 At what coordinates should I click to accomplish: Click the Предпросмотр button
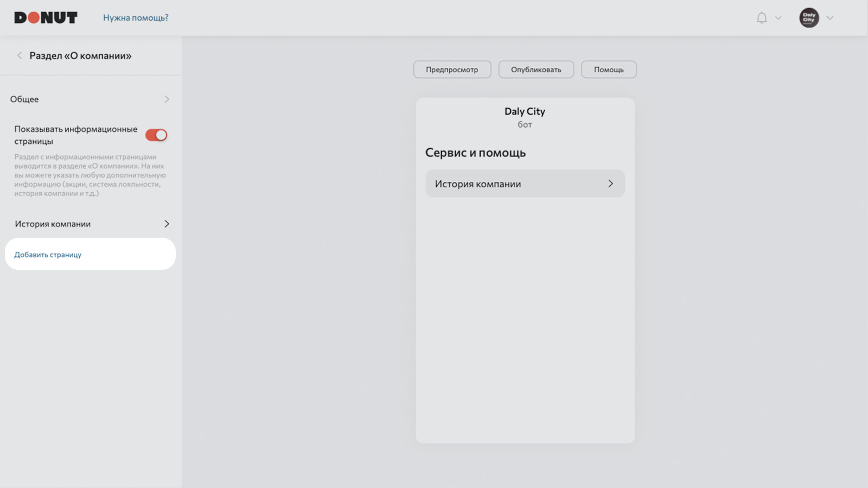[x=452, y=69]
